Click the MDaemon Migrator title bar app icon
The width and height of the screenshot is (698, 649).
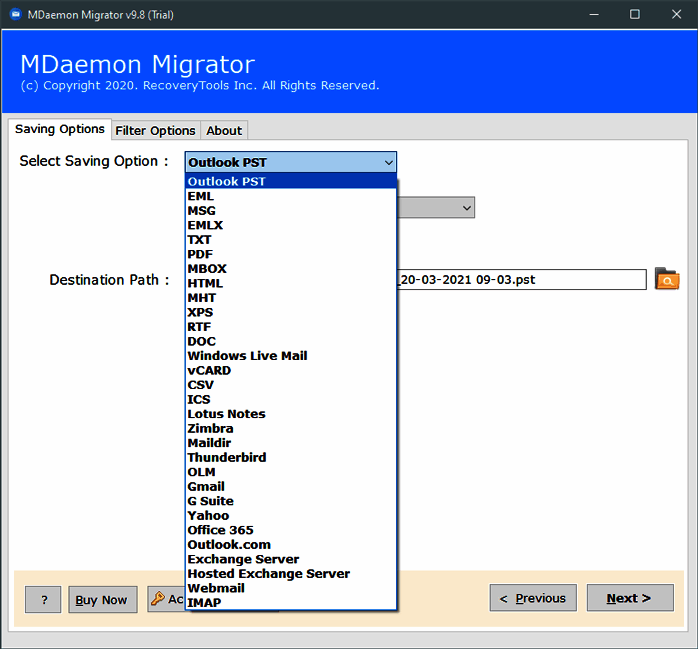(17, 14)
